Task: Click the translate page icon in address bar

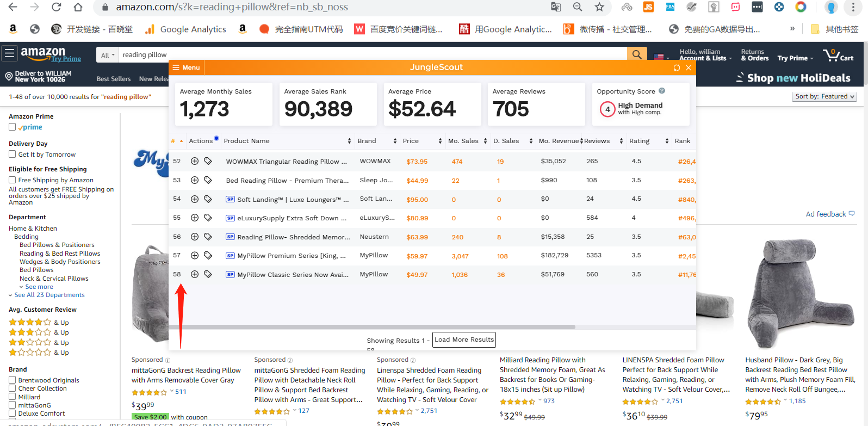Action: (x=556, y=7)
